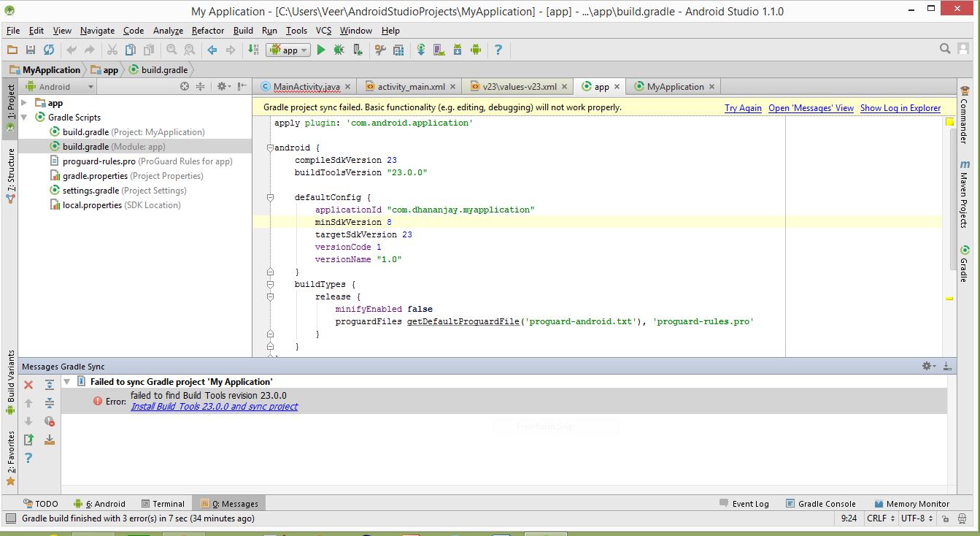Click the Try Again link

(x=743, y=108)
